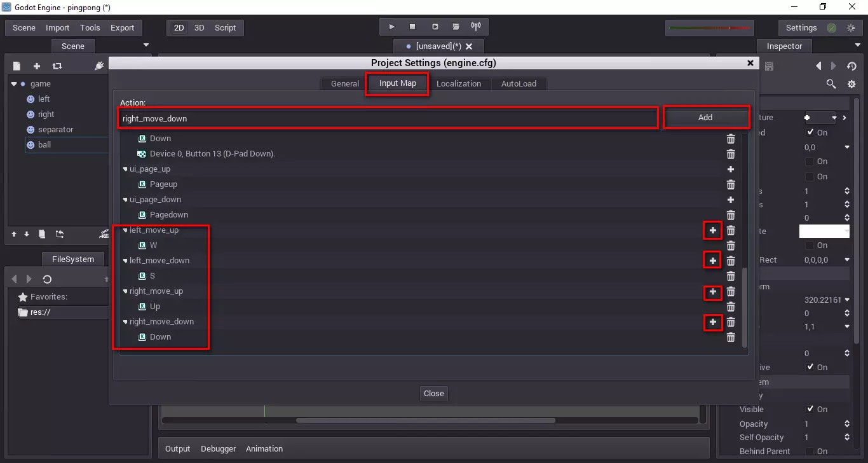Collapse the right_move_up action entry
The width and height of the screenshot is (868, 463).
coord(125,291)
